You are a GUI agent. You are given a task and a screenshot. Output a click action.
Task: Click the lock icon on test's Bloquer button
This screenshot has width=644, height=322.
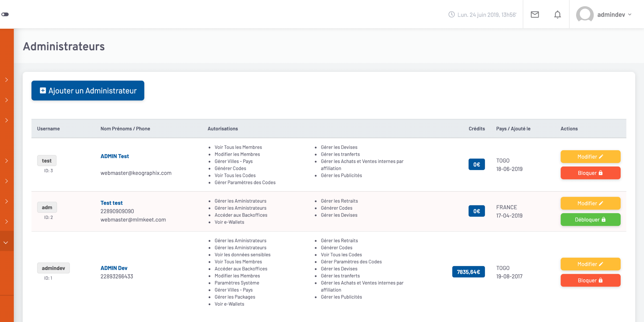[601, 173]
